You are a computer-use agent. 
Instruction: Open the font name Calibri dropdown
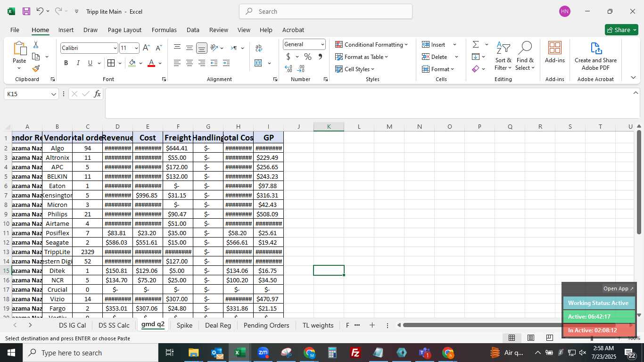click(115, 48)
